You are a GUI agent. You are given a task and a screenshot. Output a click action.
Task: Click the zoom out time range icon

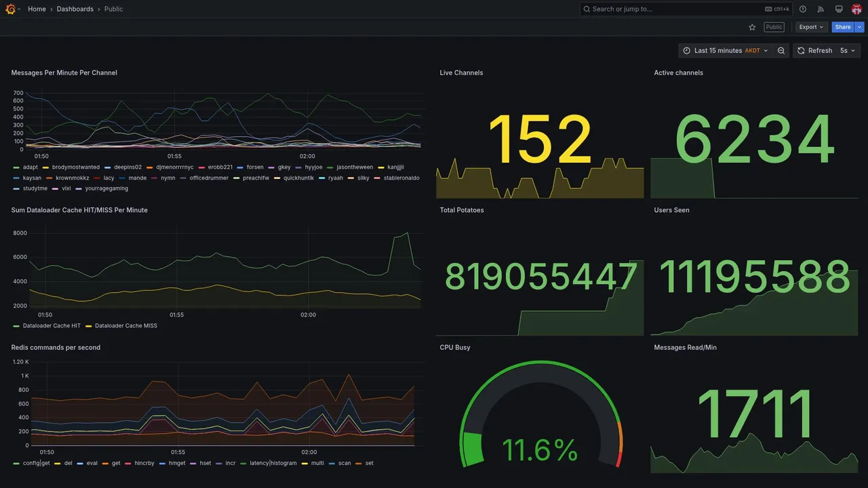(781, 51)
